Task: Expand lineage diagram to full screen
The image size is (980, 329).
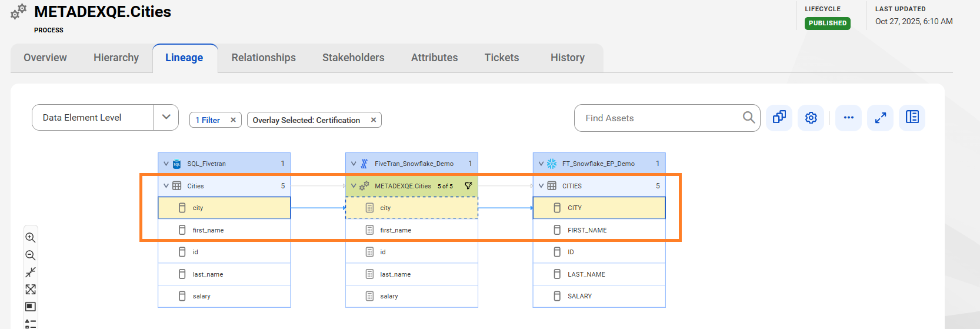Action: click(881, 118)
